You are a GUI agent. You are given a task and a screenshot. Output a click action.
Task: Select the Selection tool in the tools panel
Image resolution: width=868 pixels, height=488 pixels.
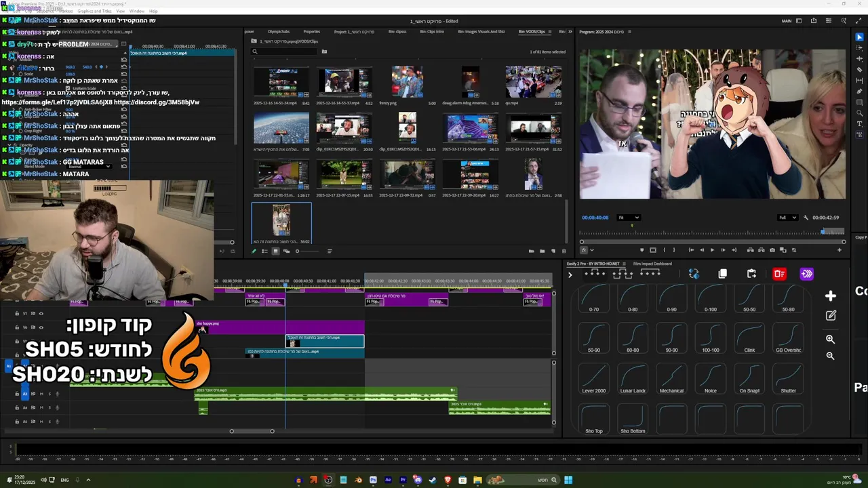point(860,37)
